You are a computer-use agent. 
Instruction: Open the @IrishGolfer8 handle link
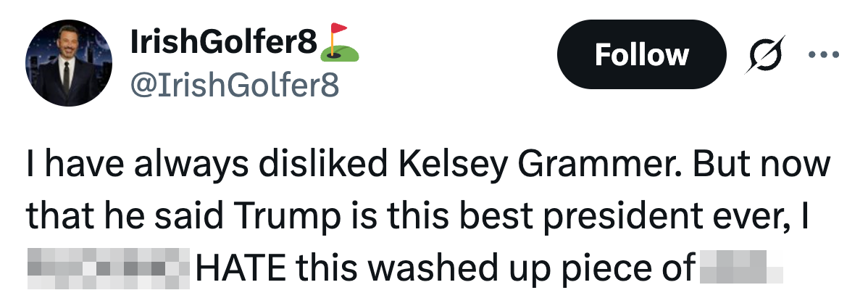[x=234, y=87]
